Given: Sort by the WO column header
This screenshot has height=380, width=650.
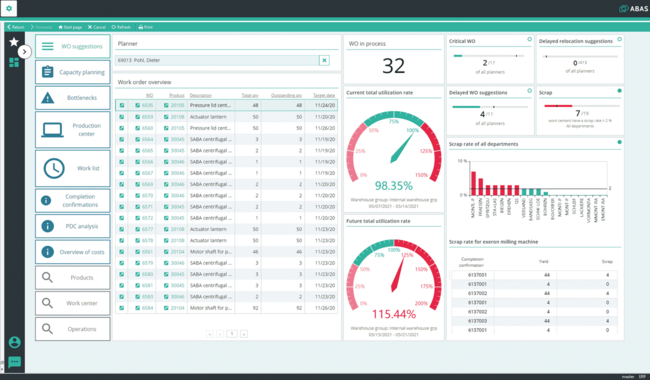Looking at the screenshot, I should point(149,95).
